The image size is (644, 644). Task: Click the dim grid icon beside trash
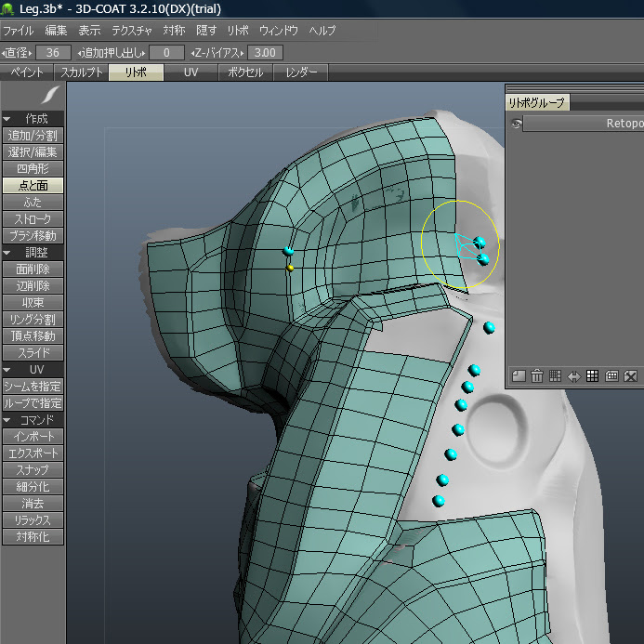coord(555,375)
